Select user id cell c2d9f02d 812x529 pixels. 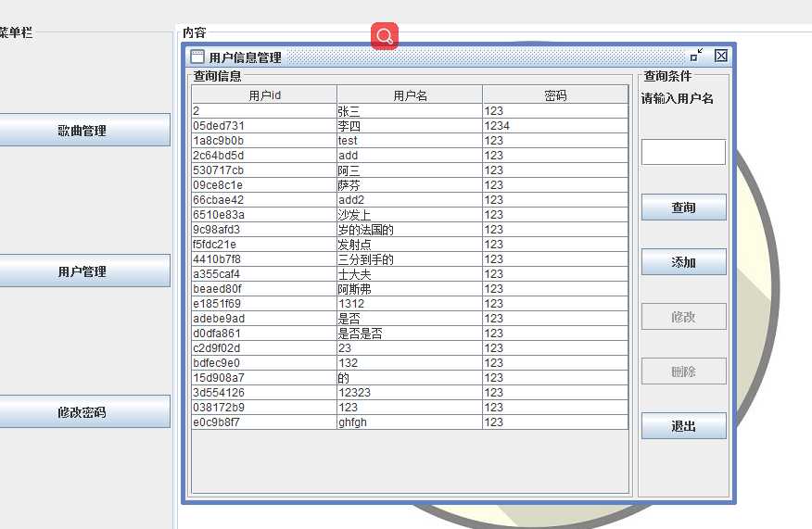pos(264,348)
